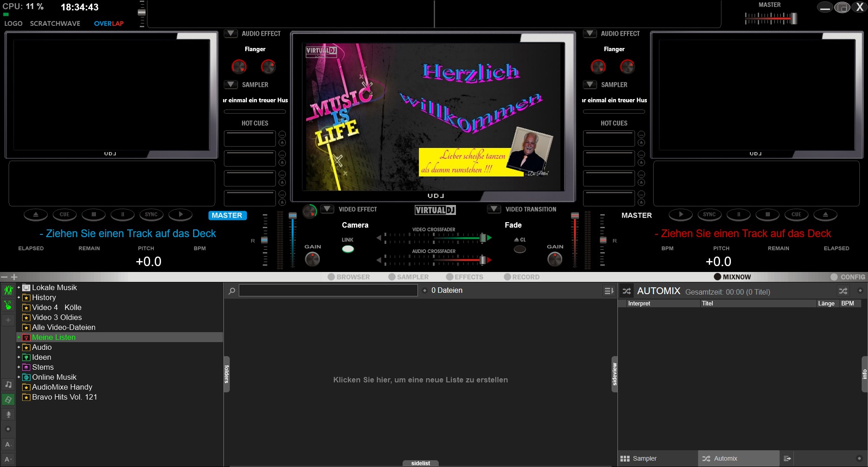Toggle the SAMPLER view button

[408, 277]
